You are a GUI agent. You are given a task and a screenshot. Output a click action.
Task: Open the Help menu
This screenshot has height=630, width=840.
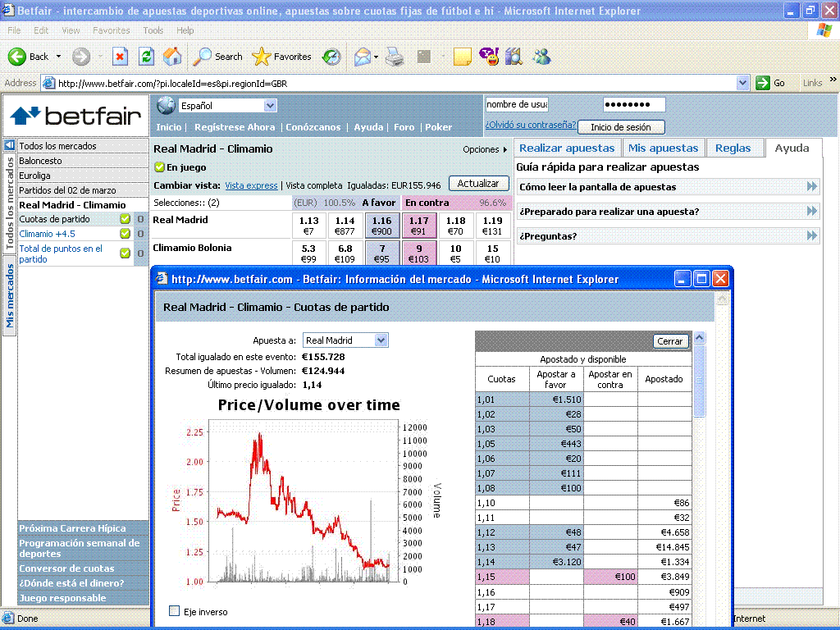[x=185, y=30]
